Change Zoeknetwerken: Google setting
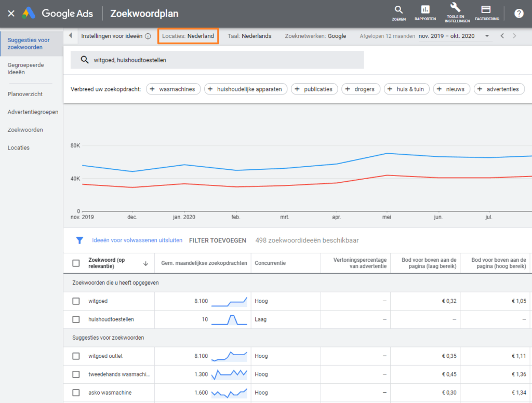The width and height of the screenshot is (532, 403). pyautogui.click(x=315, y=36)
